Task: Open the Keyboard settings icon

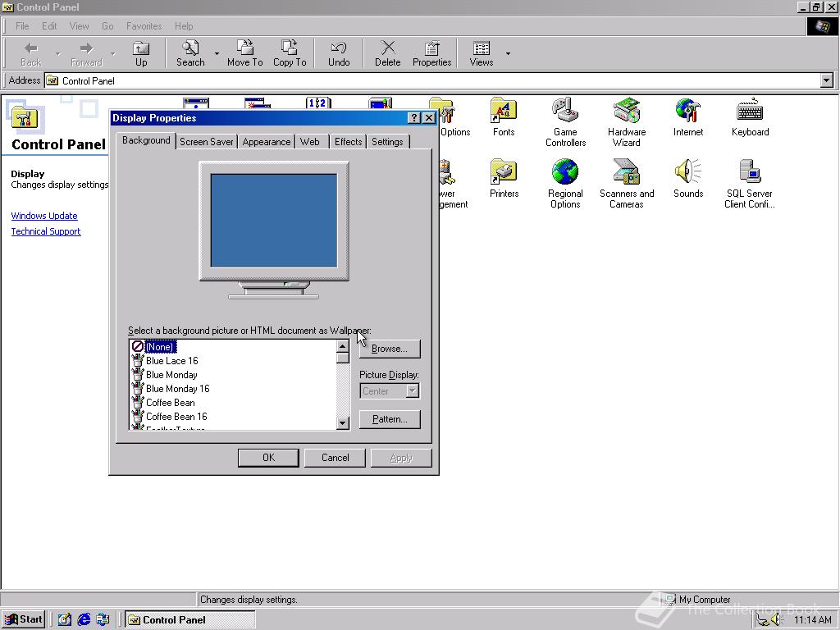Action: 750,111
